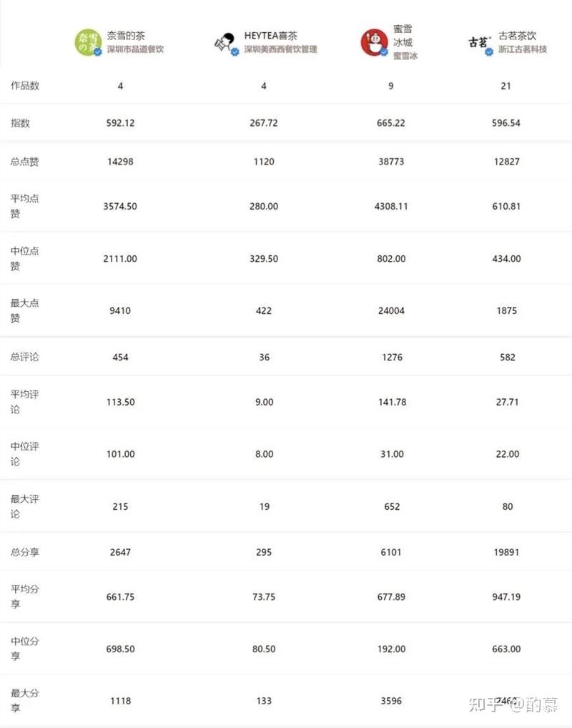Click 深圳市品道餐饮 company text
This screenshot has width=572, height=728.
[135, 49]
